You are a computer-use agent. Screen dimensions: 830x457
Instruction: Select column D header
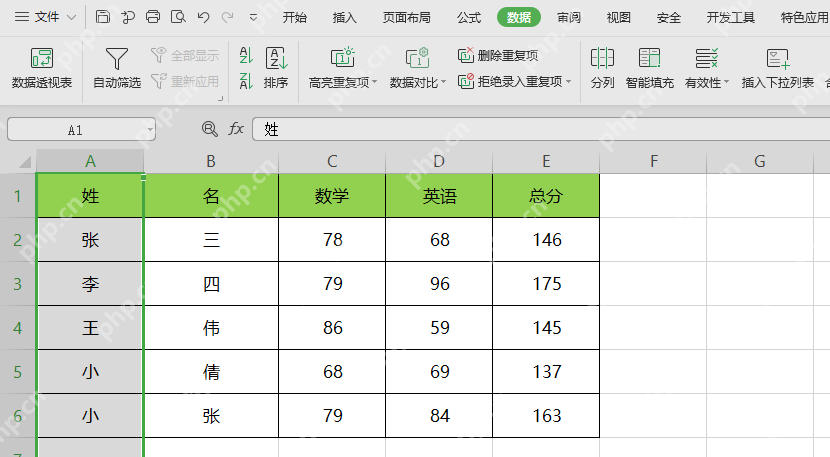point(439,161)
